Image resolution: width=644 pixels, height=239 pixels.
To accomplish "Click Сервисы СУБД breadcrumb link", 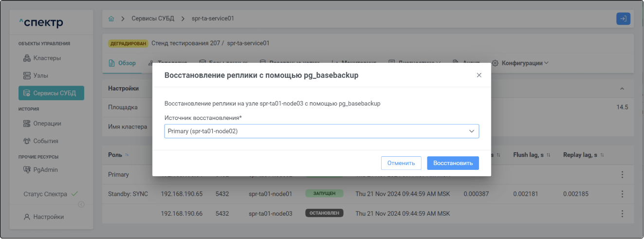I will click(153, 18).
